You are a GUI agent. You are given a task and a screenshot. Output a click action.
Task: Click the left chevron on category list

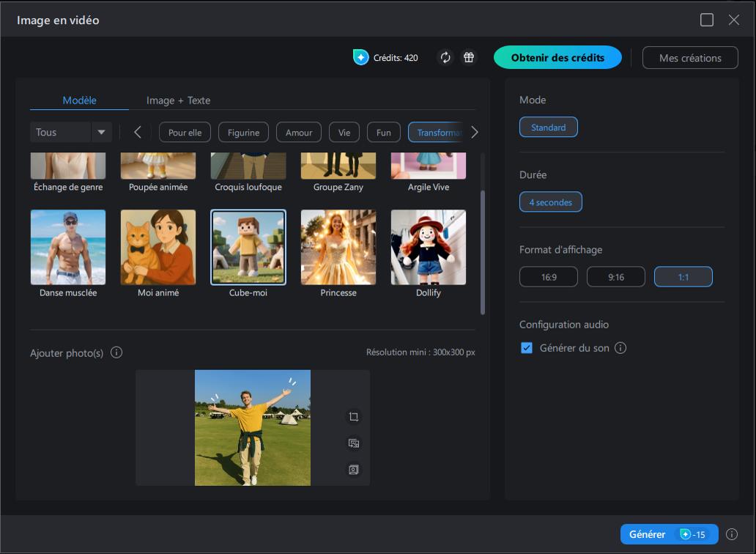point(138,132)
